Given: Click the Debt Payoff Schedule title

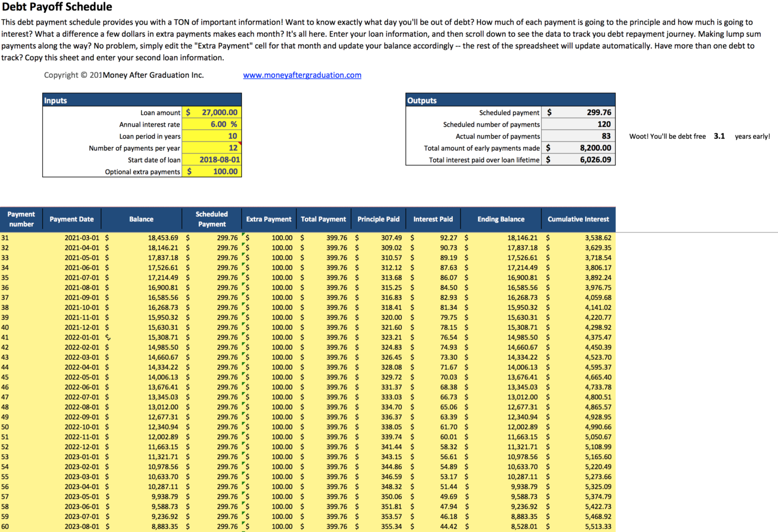Looking at the screenshot, I should (x=57, y=7).
